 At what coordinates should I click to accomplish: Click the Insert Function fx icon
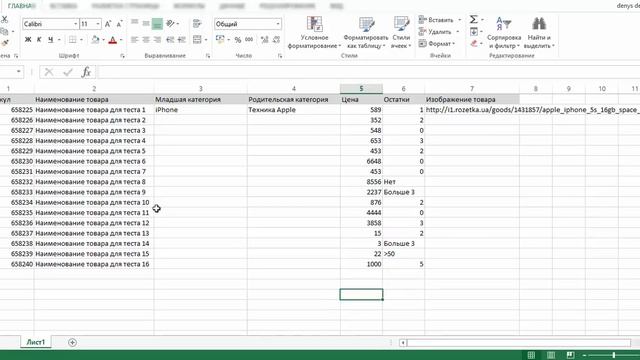pos(86,72)
